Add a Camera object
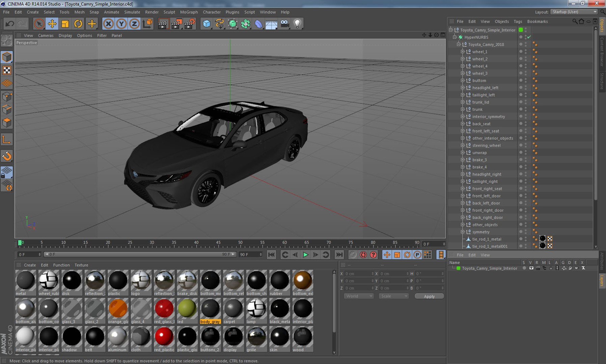Screen dimensions: 606x364 pyautogui.click(x=285, y=24)
